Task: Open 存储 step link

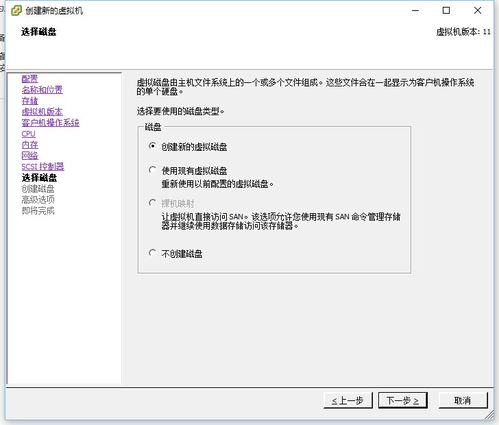Action: (x=30, y=101)
